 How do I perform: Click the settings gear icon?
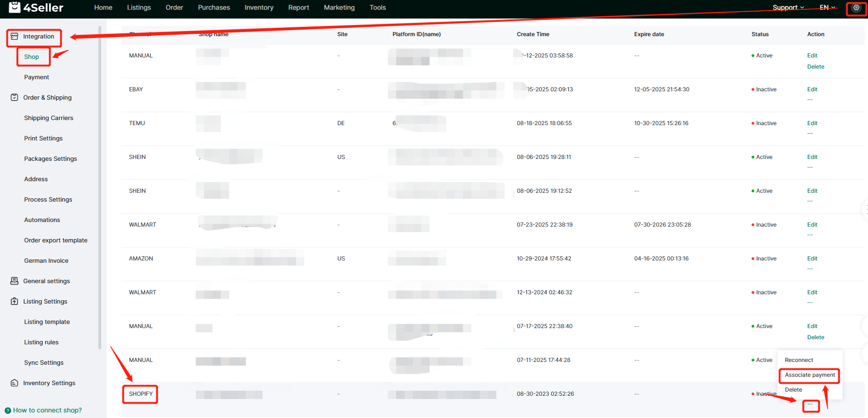[x=856, y=8]
